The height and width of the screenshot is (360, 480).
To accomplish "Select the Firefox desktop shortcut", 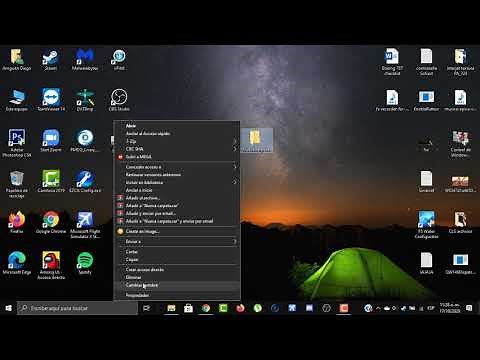I will point(17,222).
